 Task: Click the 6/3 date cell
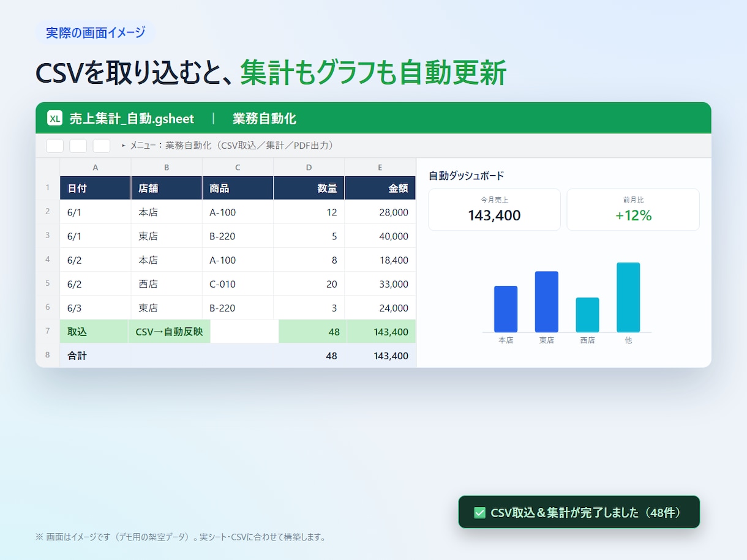click(x=96, y=307)
